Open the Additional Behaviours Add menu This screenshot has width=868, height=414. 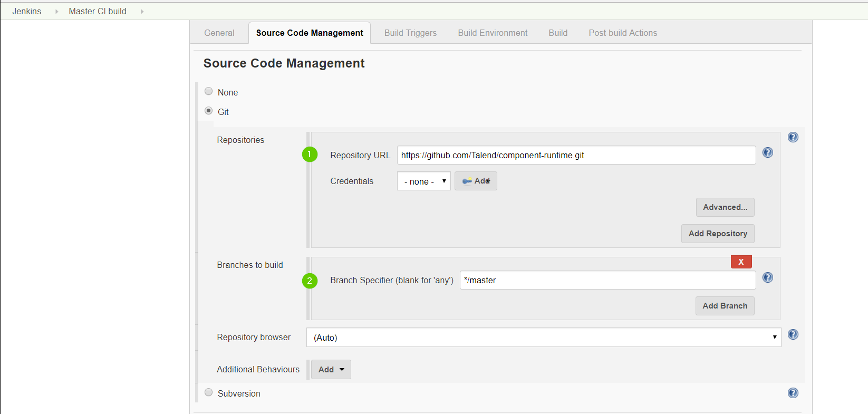[331, 369]
